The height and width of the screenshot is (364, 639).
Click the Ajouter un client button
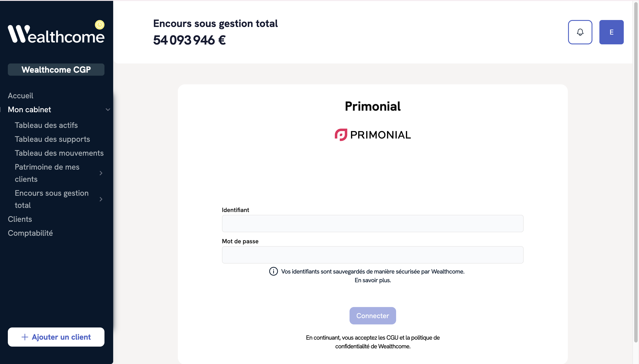56,337
